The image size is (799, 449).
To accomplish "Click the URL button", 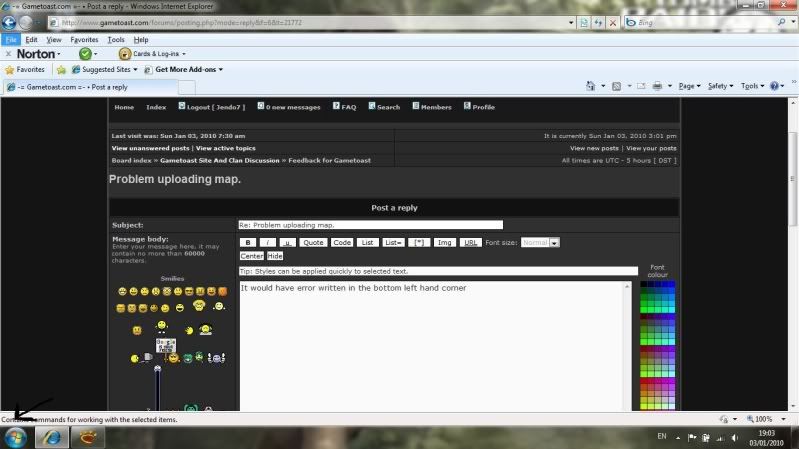I will point(470,243).
